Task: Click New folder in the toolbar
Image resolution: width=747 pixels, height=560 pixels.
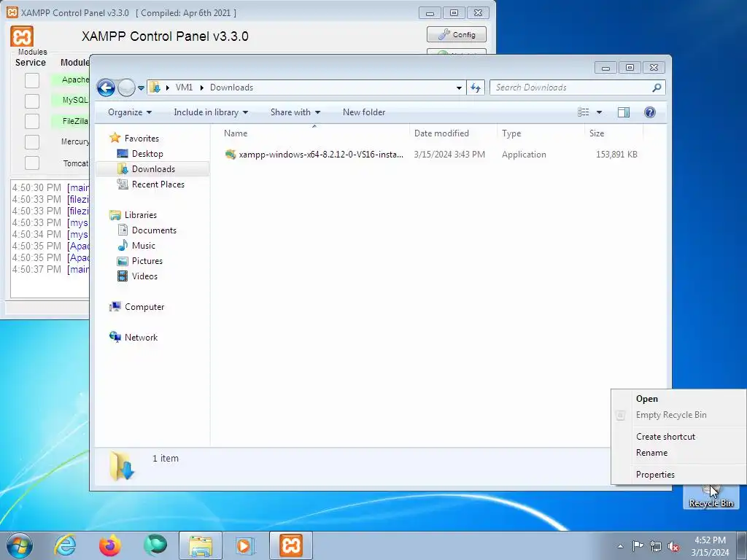Action: 364,112
